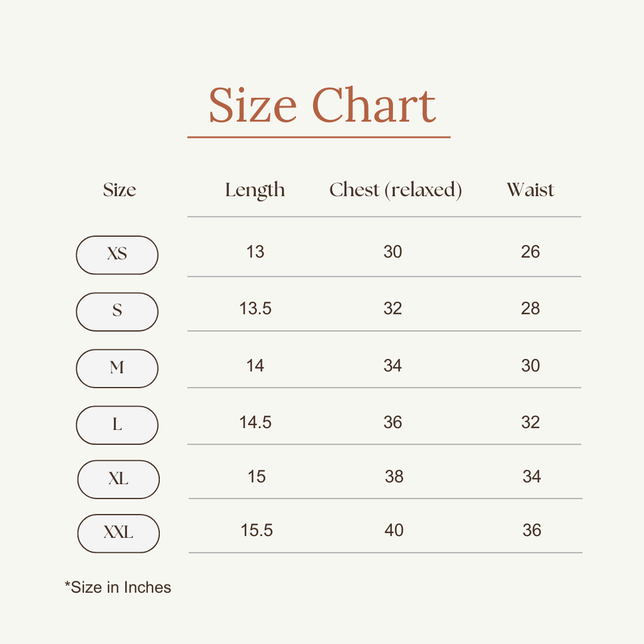644x644 pixels.
Task: Select the waist value 26 for XS
Action: (x=530, y=252)
